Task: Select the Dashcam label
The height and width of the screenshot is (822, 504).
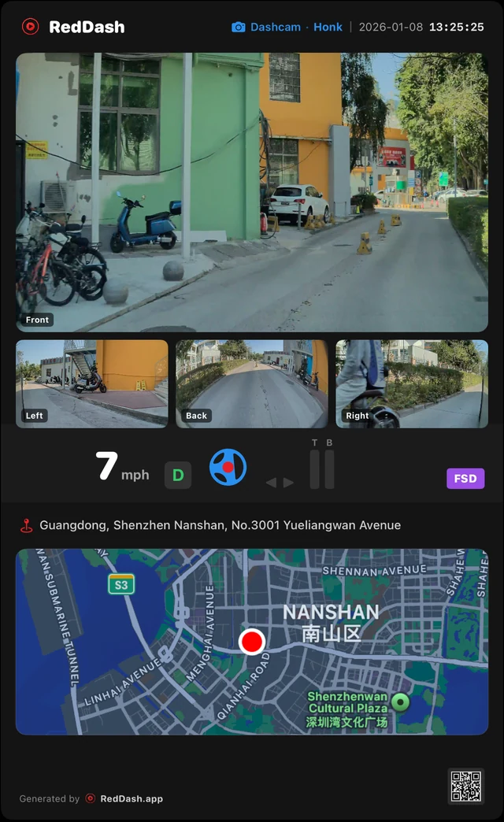Action: (x=276, y=27)
